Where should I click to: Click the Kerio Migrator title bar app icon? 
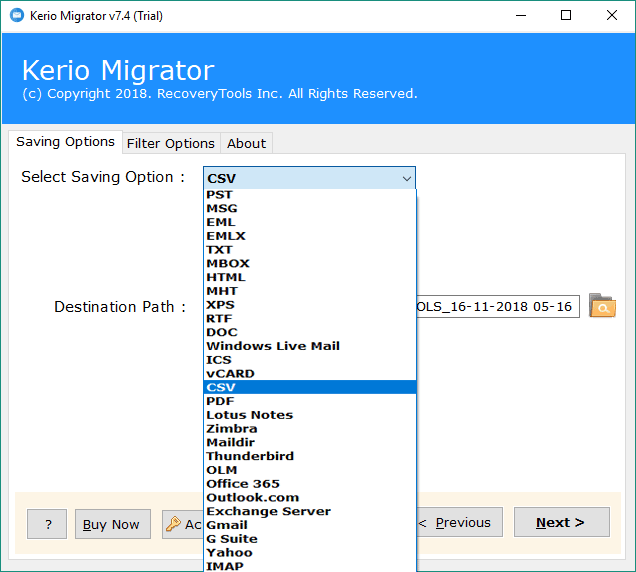coord(17,15)
